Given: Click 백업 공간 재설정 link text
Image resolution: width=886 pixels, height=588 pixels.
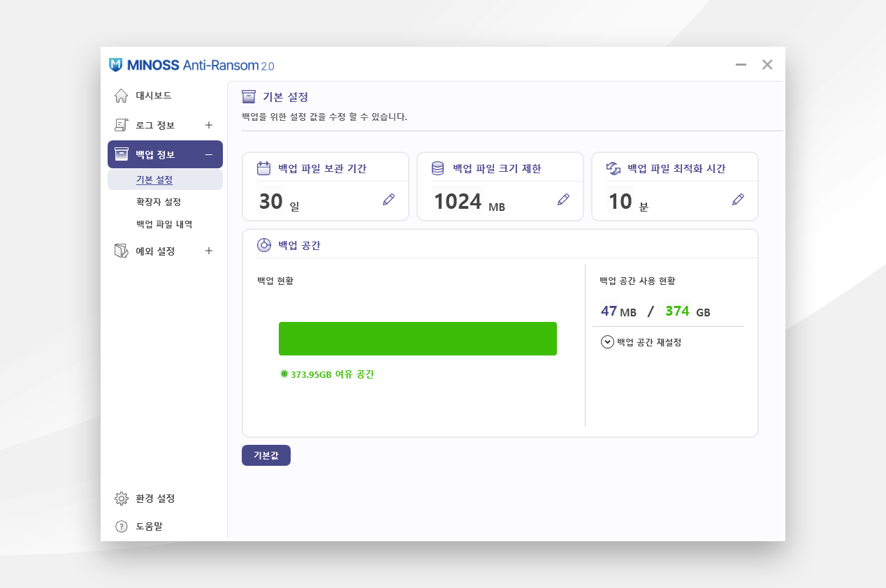Looking at the screenshot, I should point(649,342).
